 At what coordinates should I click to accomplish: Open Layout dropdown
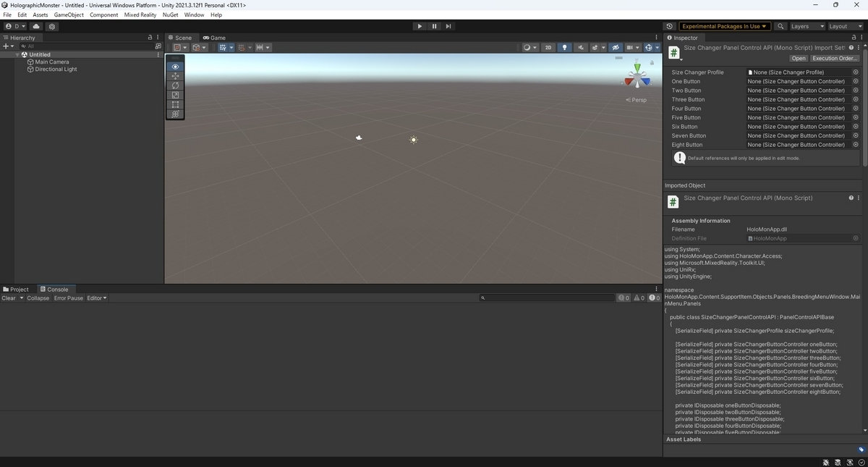pos(845,26)
